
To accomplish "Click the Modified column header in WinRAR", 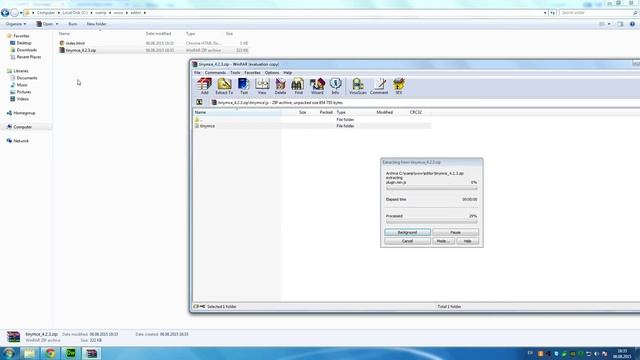I will click(x=384, y=112).
